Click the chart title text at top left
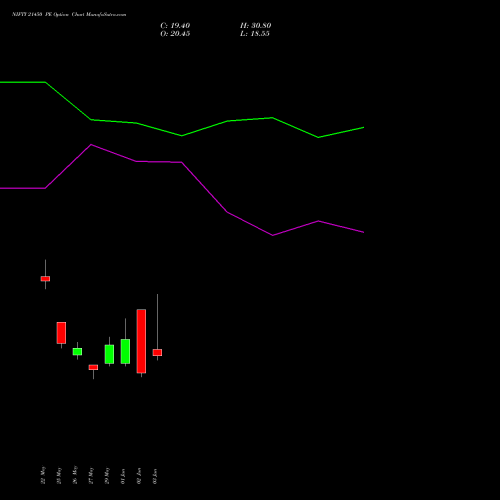 click(x=69, y=15)
